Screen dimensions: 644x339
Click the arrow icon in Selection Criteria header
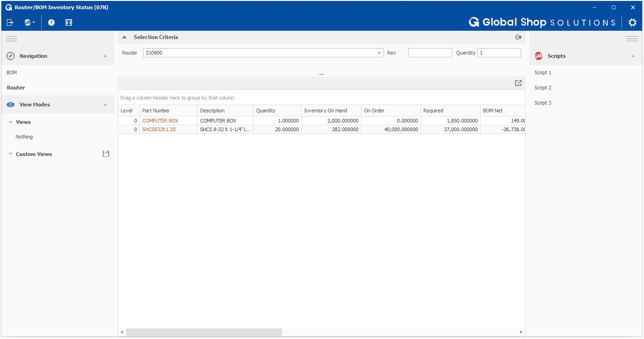(x=518, y=37)
